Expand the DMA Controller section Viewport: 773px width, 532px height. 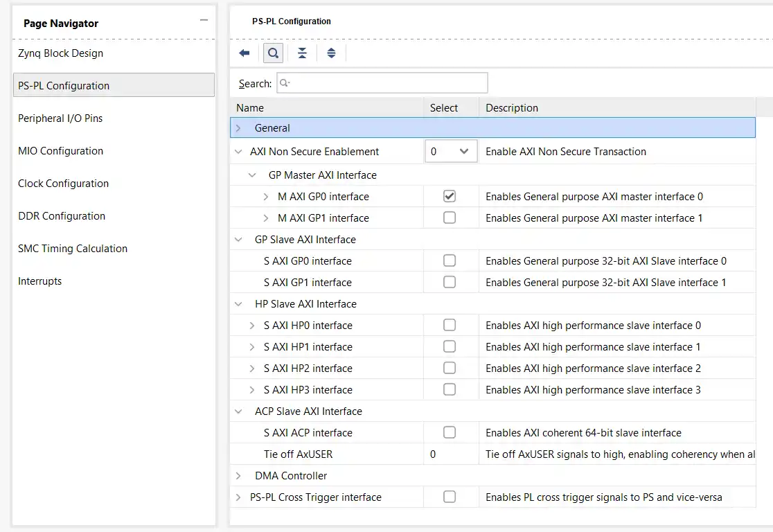239,476
